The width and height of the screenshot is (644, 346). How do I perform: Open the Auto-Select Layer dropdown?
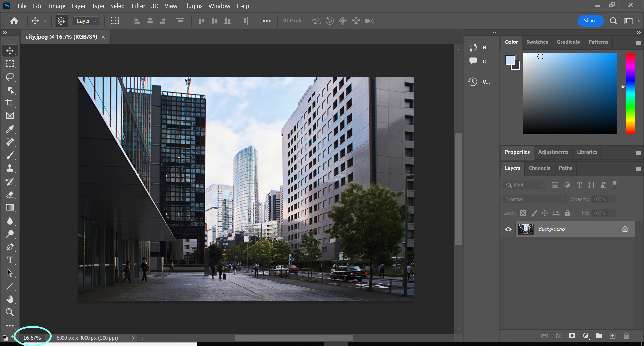pyautogui.click(x=87, y=21)
